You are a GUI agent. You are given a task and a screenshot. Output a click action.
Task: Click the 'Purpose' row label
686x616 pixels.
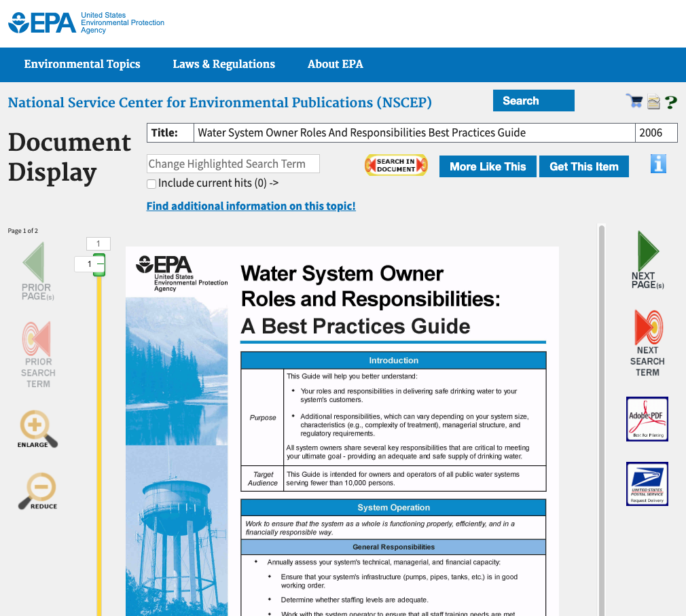tap(262, 418)
